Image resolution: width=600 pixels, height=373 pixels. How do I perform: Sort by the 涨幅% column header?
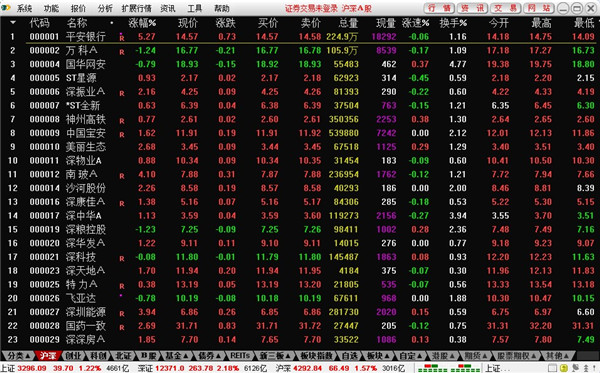pos(142,23)
